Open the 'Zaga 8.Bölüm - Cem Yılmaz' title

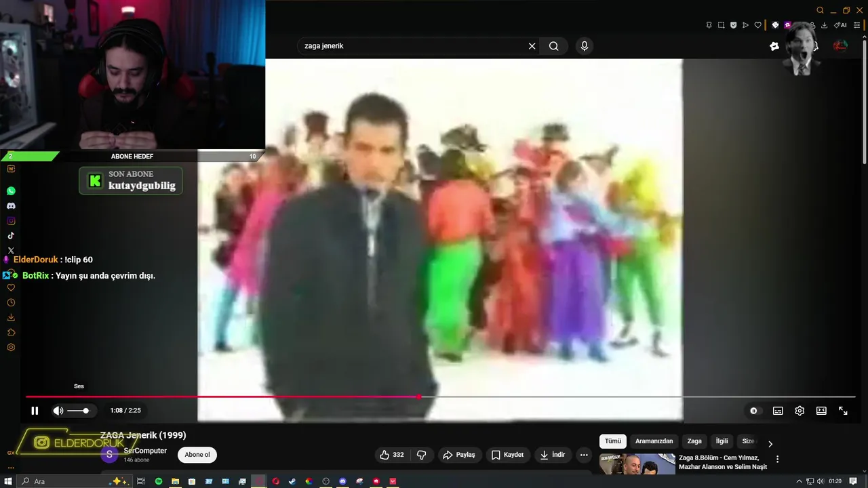click(723, 462)
